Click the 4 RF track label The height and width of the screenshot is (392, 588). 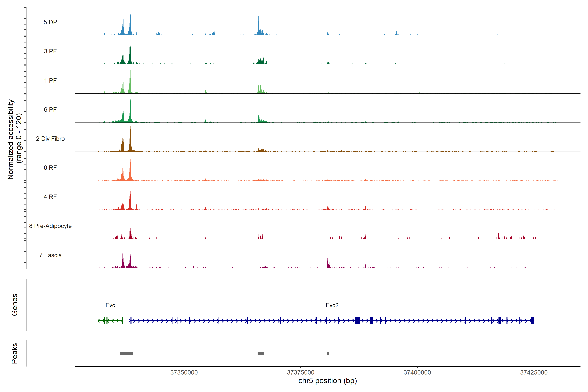(x=50, y=197)
